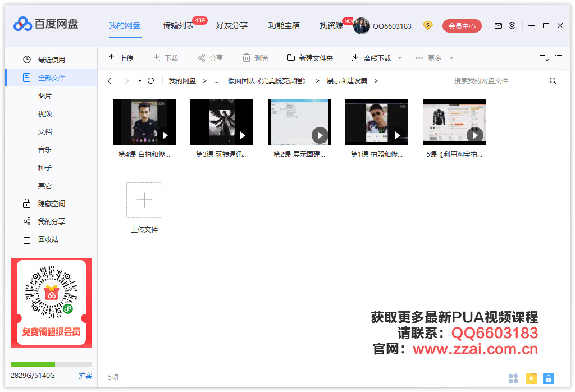Switch to the 传输列表 tab
Screen dimensions: 575x392
coord(178,25)
